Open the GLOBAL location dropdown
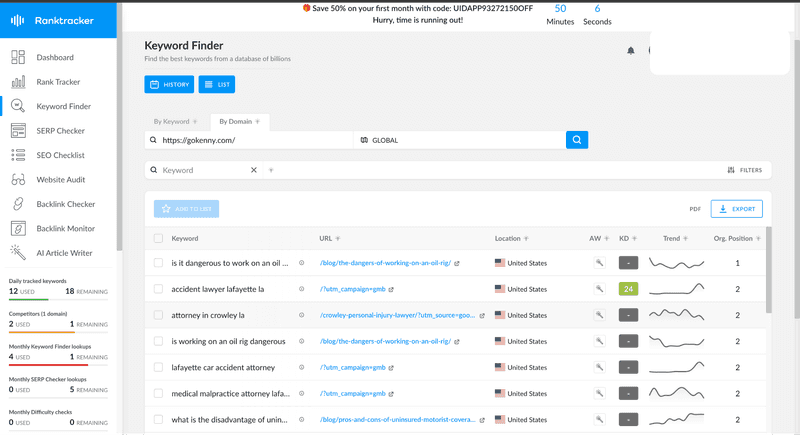Screen dimensions: 800x435 [460, 140]
